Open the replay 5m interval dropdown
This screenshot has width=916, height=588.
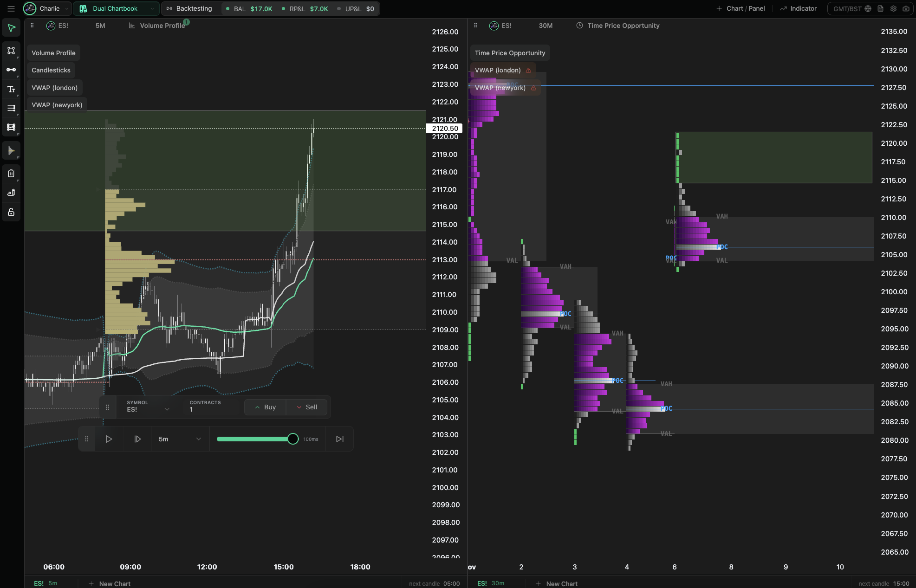pyautogui.click(x=180, y=439)
